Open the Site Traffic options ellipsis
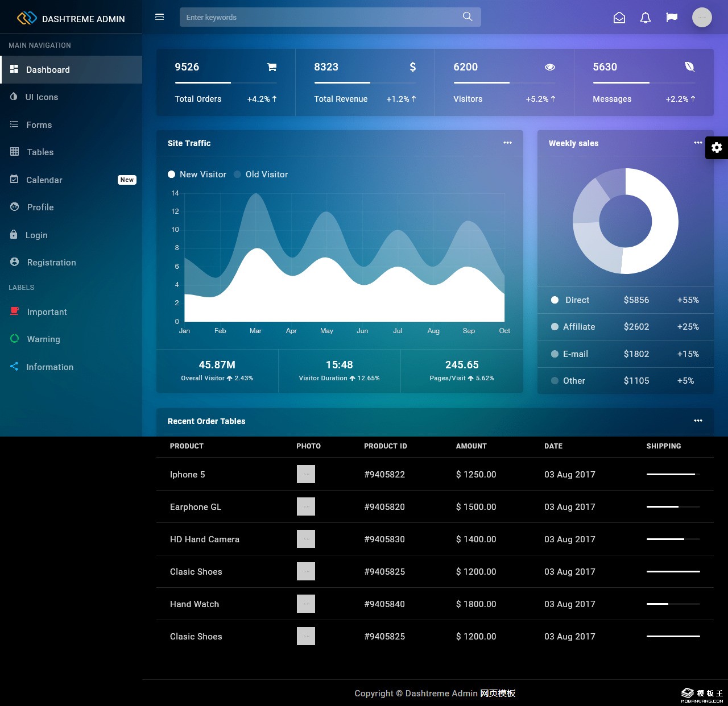728x706 pixels. coord(507,143)
